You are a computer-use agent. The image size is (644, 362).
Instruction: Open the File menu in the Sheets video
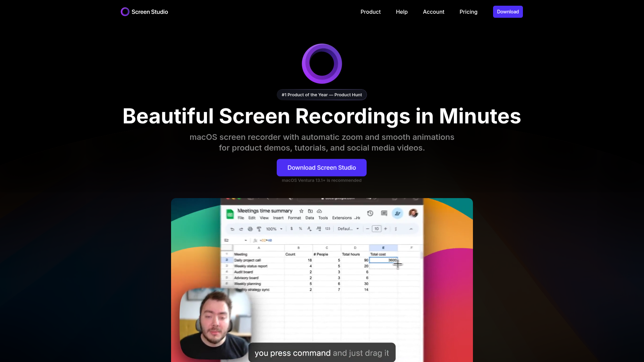241,218
